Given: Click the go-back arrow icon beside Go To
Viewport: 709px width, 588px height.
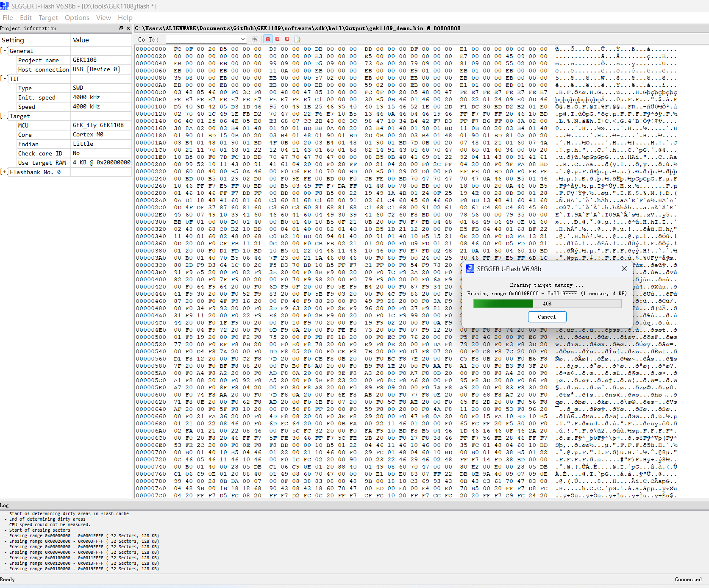Looking at the screenshot, I should (x=255, y=39).
